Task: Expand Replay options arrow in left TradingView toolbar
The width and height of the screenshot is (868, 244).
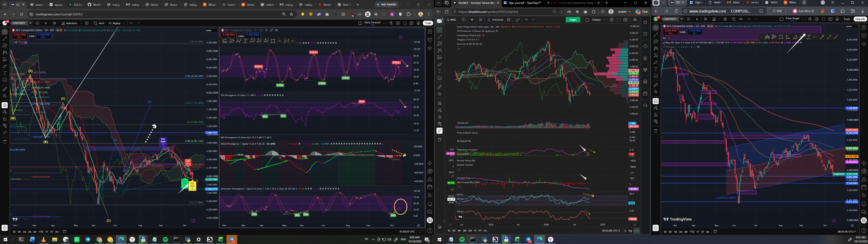Action: [124, 23]
